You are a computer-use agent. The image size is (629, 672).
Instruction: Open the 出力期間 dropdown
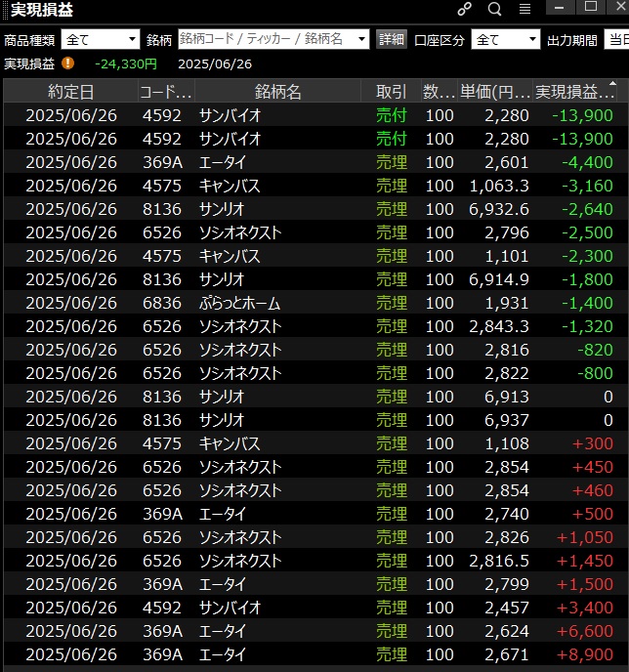pos(616,40)
